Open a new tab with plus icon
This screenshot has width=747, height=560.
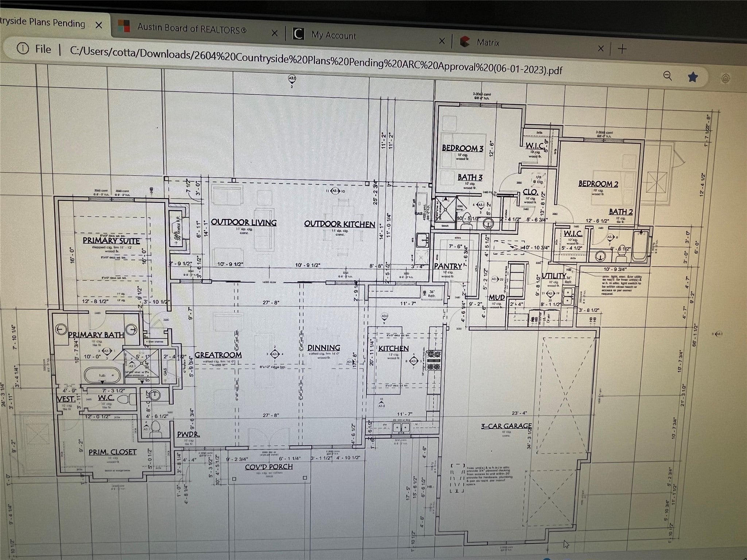[622, 48]
